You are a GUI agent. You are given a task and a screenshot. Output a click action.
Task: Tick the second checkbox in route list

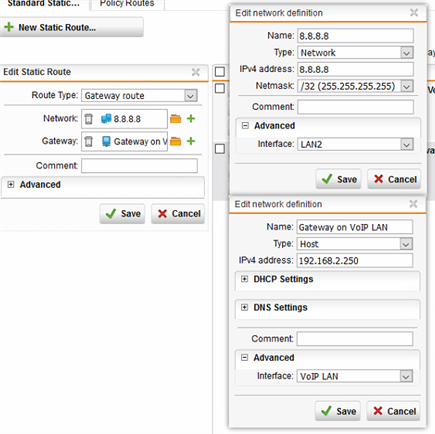tap(220, 88)
